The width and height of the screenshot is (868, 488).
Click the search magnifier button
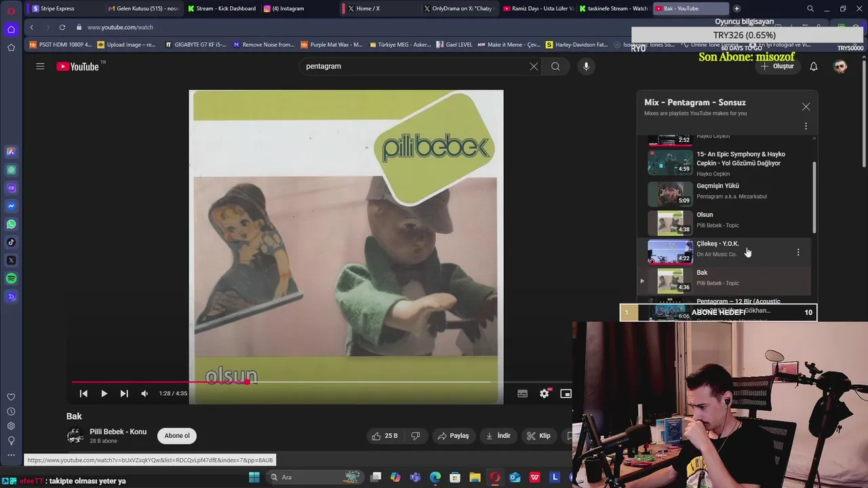coord(555,66)
